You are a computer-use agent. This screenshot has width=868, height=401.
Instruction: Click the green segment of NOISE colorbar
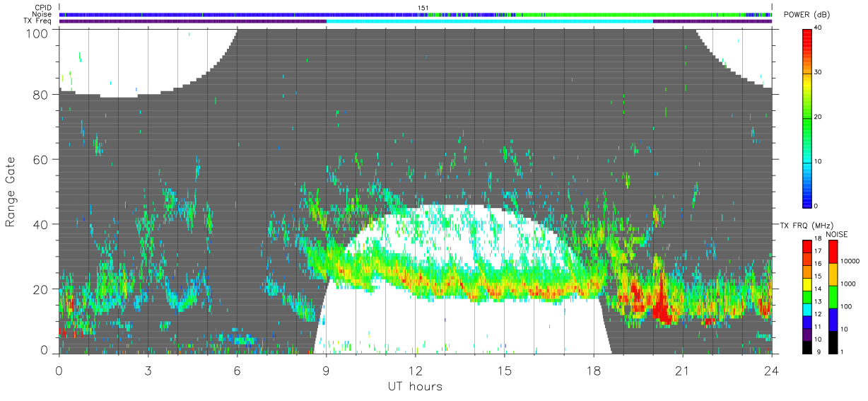(833, 296)
